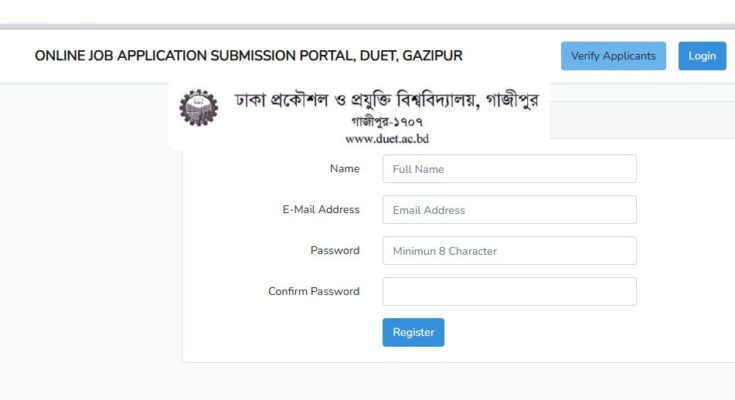Click the Online Job Application Submission Portal title

(248, 56)
